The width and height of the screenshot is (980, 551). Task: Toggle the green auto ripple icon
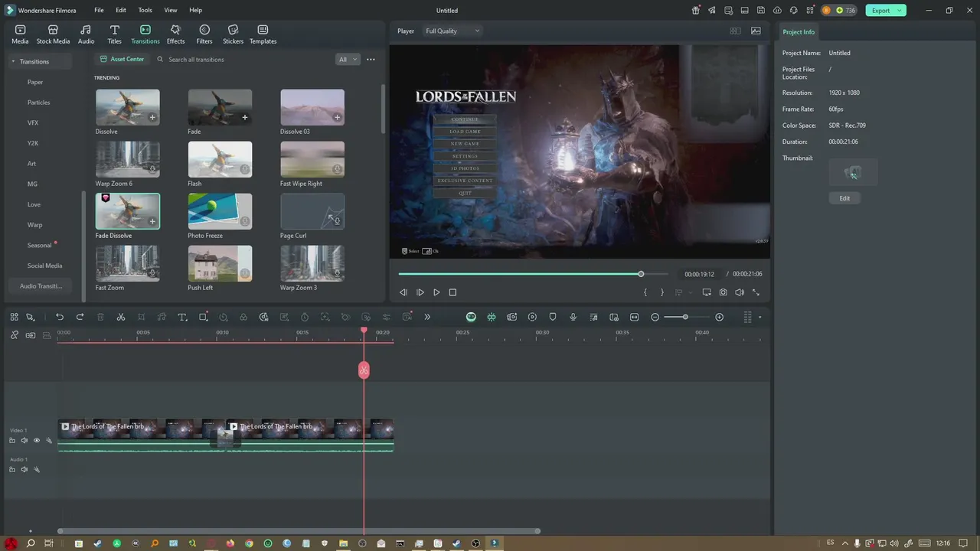point(471,317)
